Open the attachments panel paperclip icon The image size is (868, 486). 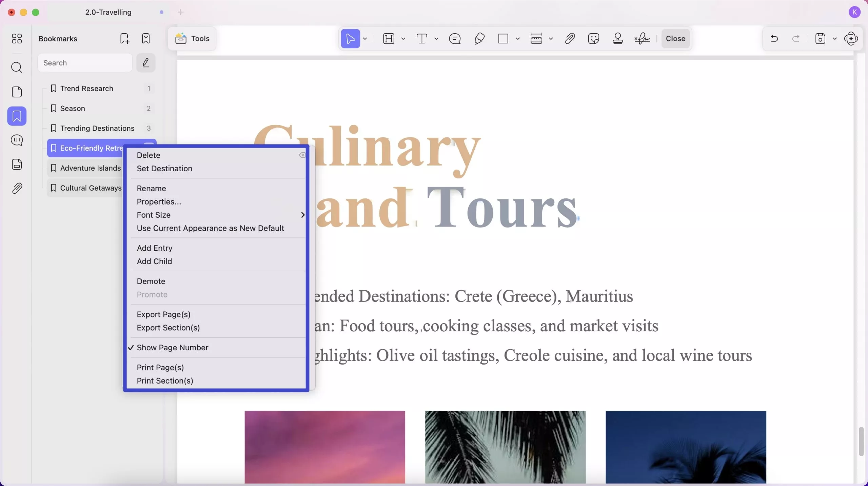pyautogui.click(x=17, y=189)
